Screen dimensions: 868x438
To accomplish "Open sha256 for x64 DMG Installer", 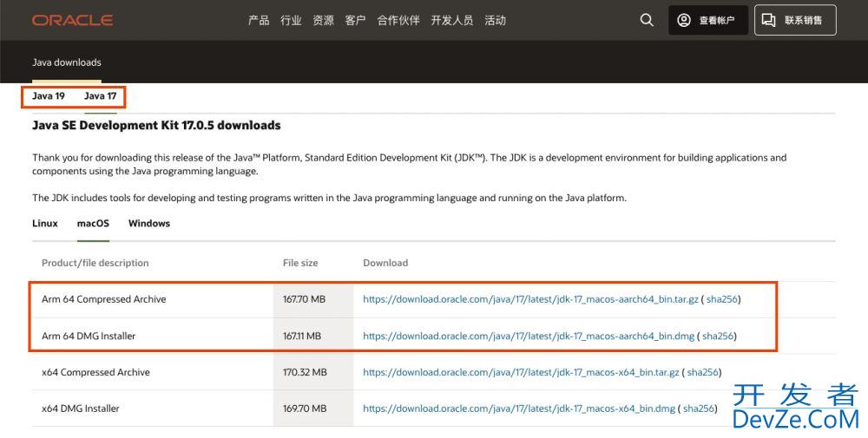I will (x=699, y=409).
